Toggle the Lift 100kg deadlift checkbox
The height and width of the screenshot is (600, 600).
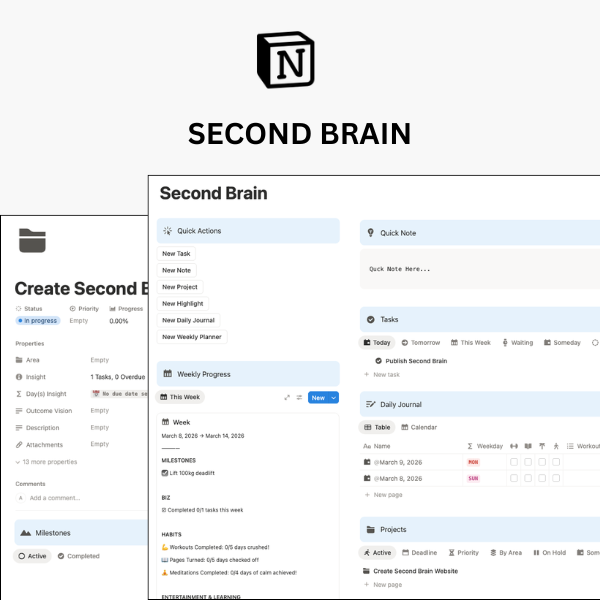click(165, 473)
